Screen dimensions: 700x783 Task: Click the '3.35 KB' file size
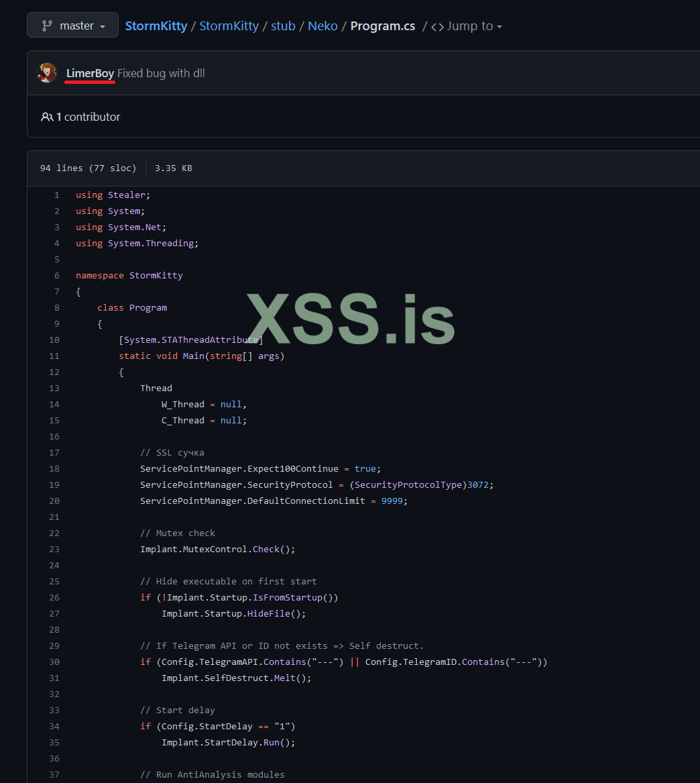coord(174,168)
